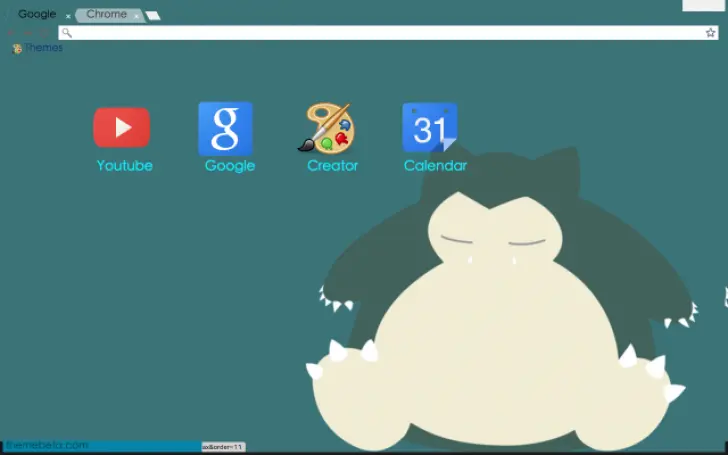Bookmark page with the star icon
This screenshot has height=455, width=728.
click(x=711, y=33)
